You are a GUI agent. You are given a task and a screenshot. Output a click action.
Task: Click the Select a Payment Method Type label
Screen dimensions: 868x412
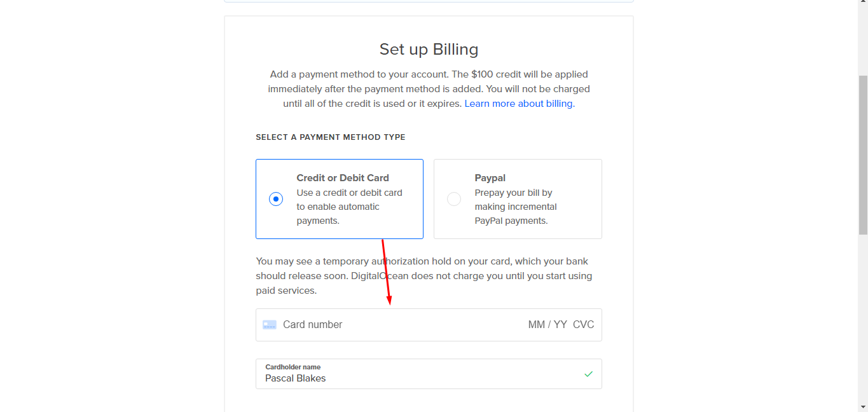tap(331, 137)
